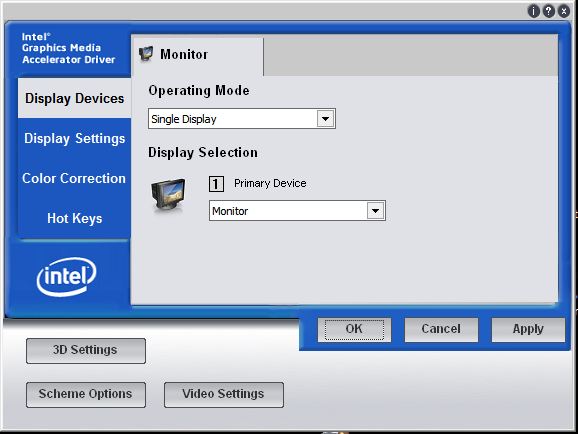Go to the Hot Keys section
The image size is (578, 434).
(74, 218)
